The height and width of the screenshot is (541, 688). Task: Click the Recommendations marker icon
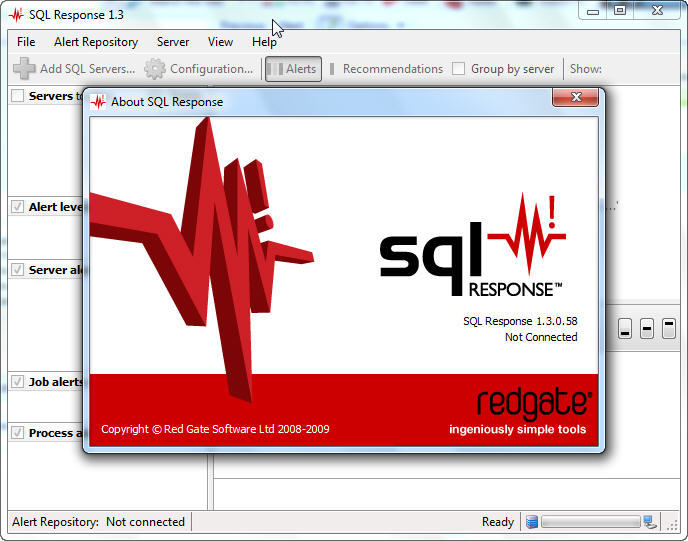click(332, 69)
